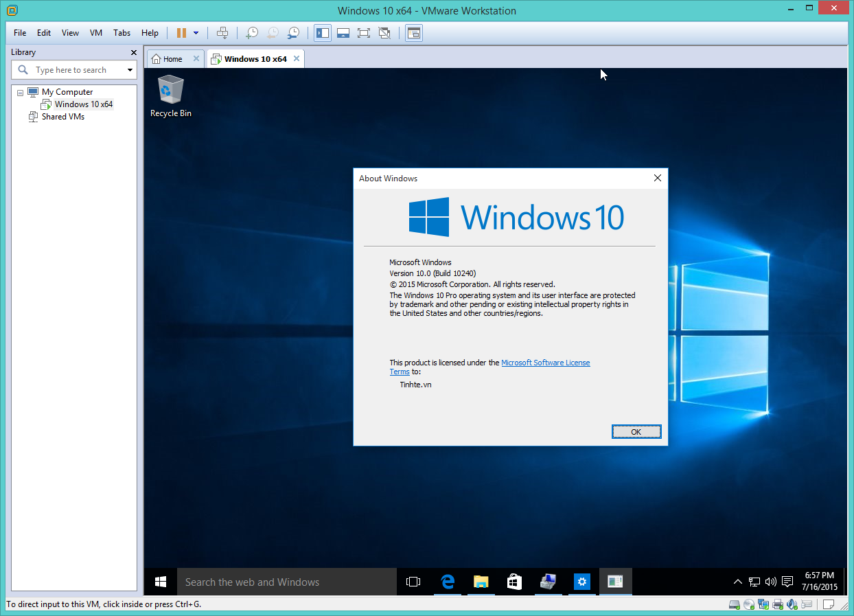The image size is (854, 616).
Task: Click the Search the web and Windows box
Action: tap(287, 582)
